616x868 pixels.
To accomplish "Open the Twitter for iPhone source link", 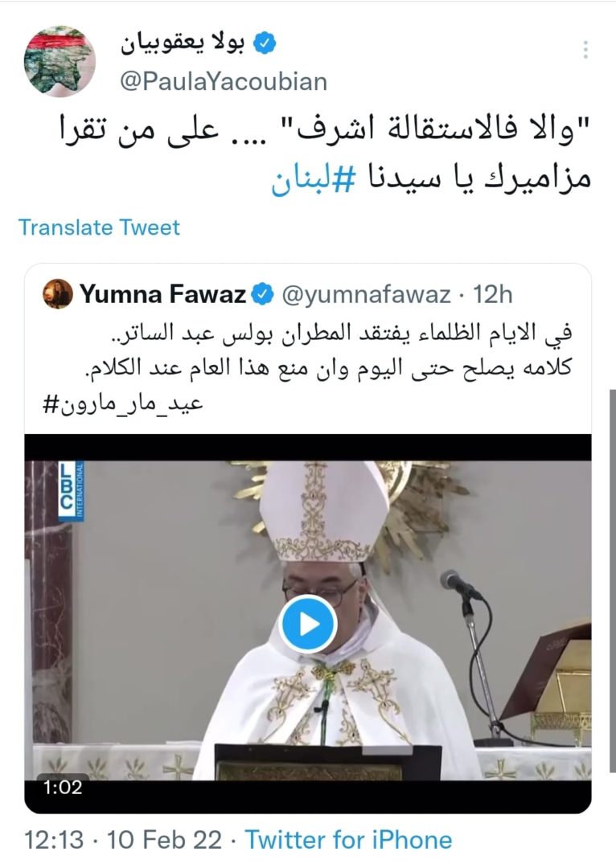I will tap(348, 841).
